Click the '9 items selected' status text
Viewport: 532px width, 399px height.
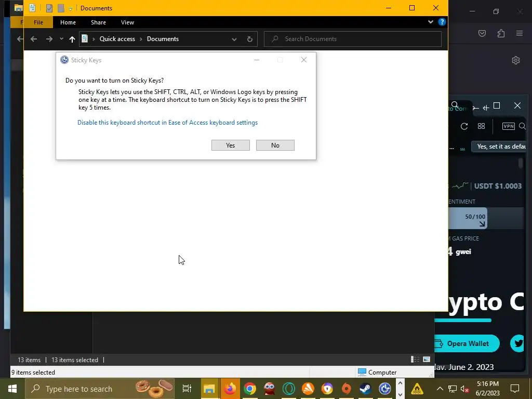tap(33, 373)
